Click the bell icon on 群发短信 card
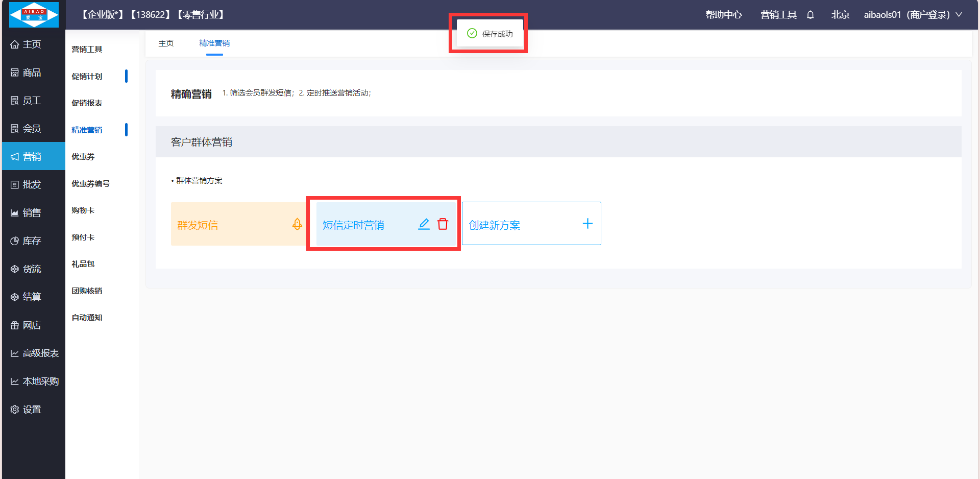The height and width of the screenshot is (479, 980). click(x=297, y=224)
